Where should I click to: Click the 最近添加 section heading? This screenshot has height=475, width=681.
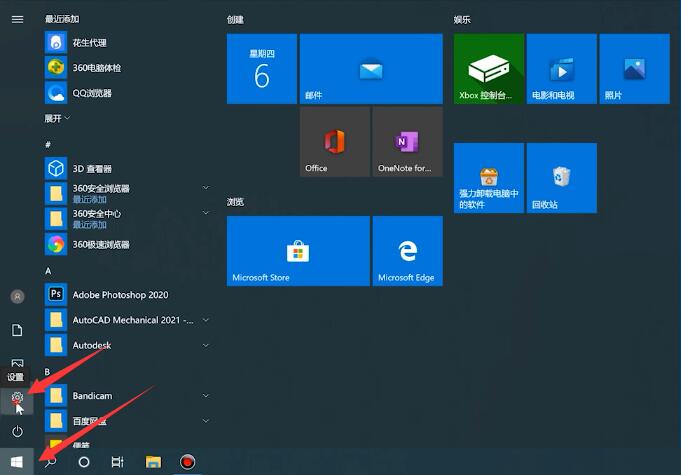[62, 19]
